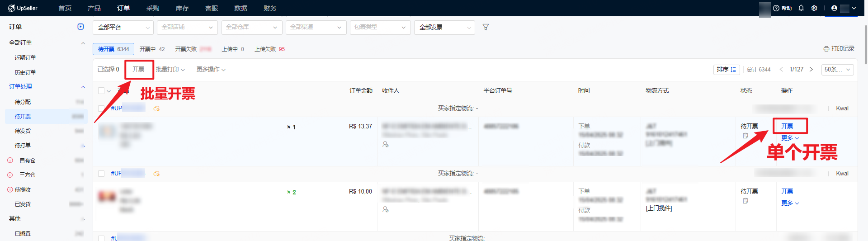Click the note icon under first 待开票 status
Viewport: 868px width, 241px height.
click(x=745, y=136)
